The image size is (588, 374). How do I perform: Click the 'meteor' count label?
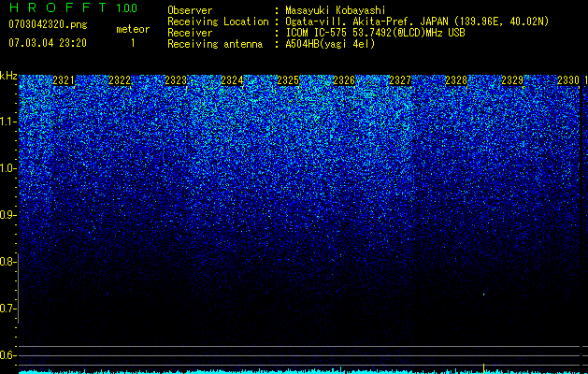(x=133, y=29)
